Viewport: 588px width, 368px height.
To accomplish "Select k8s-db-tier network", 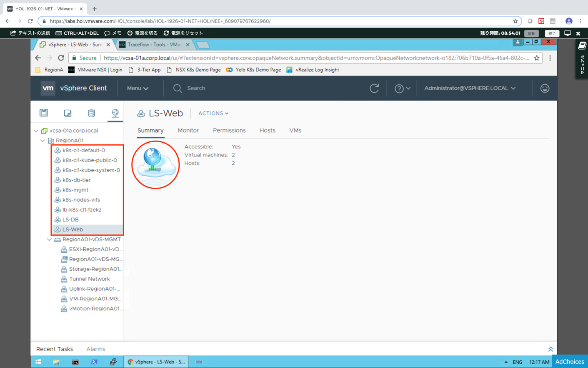I will [x=76, y=180].
